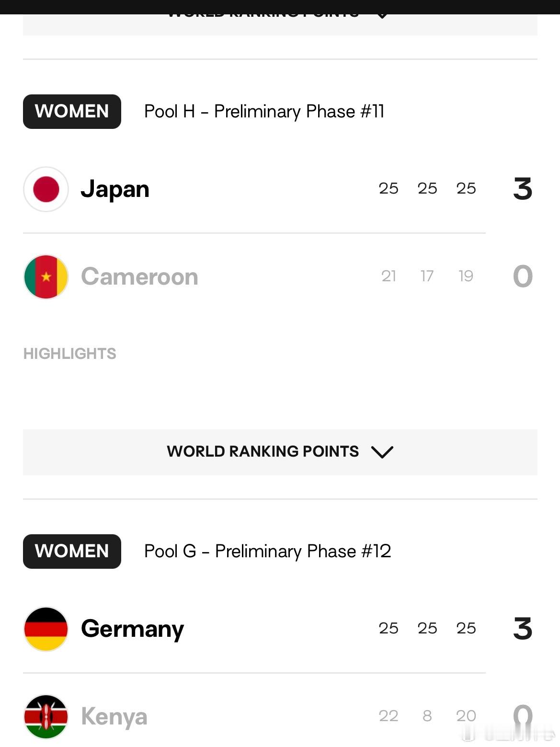Click Germany's final set score 3

point(523,629)
